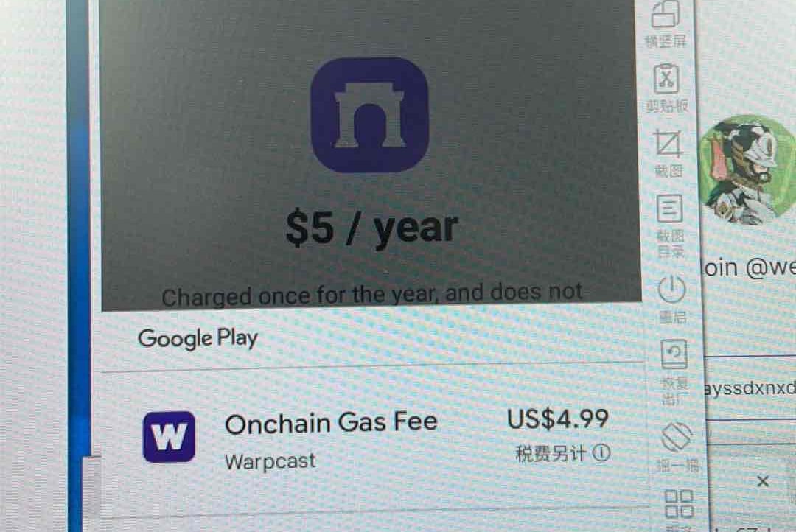The height and width of the screenshot is (532, 796).
Task: Click the Google Play header
Action: coord(198,339)
